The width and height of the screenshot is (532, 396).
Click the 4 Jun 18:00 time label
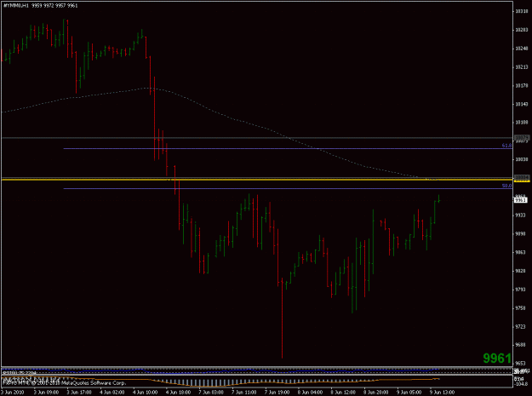(179, 393)
